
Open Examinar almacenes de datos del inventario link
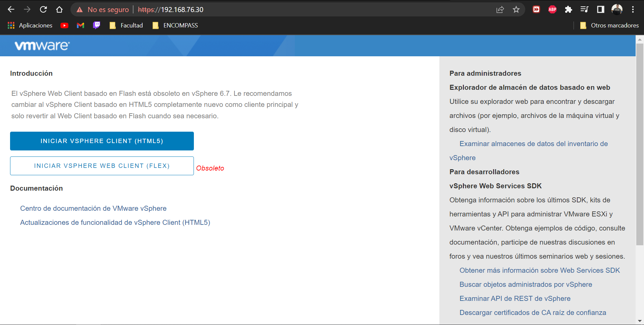[x=534, y=144]
